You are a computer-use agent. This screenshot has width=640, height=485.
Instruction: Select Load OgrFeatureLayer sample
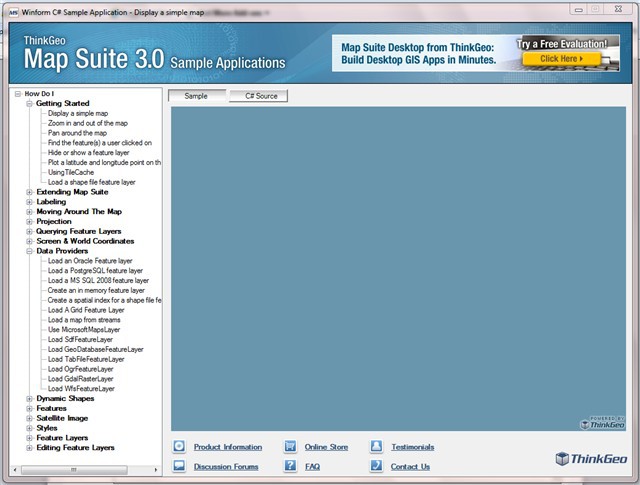tap(80, 369)
